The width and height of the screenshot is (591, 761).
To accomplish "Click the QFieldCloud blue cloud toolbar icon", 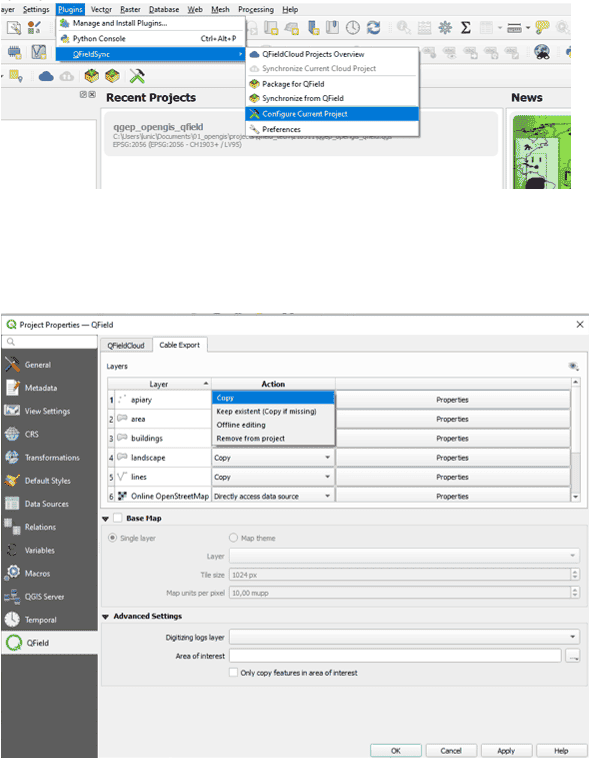I will click(x=46, y=76).
